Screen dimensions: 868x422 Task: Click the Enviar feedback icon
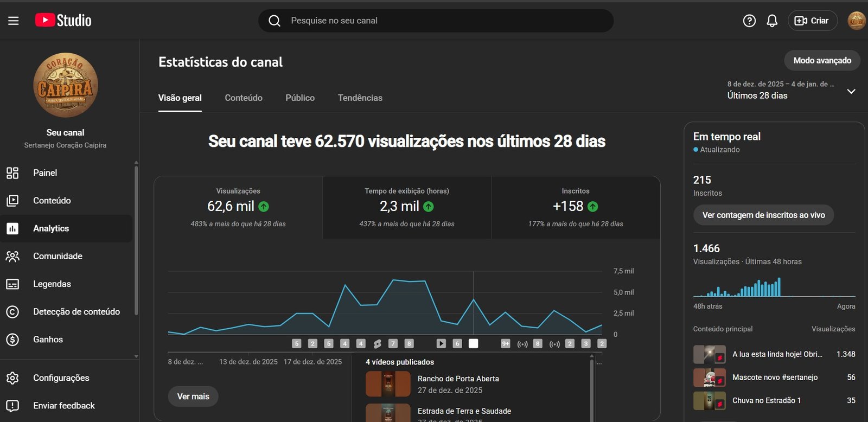12,406
